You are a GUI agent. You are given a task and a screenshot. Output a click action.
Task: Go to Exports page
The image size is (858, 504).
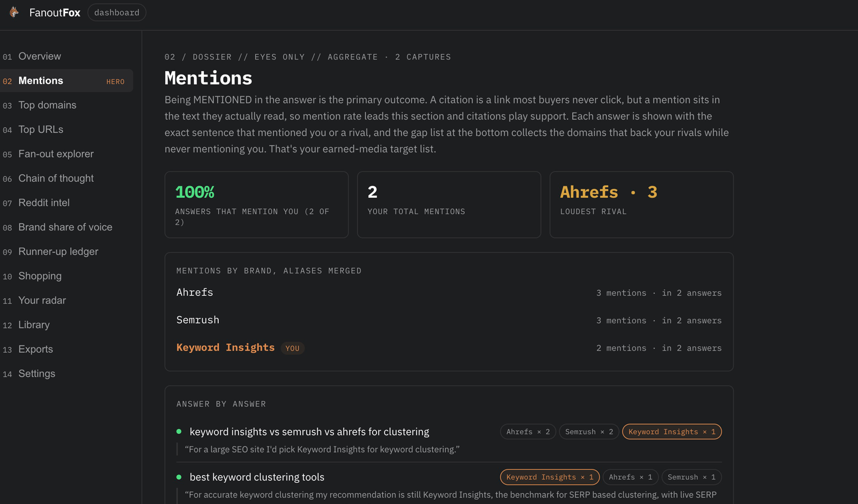66,349
